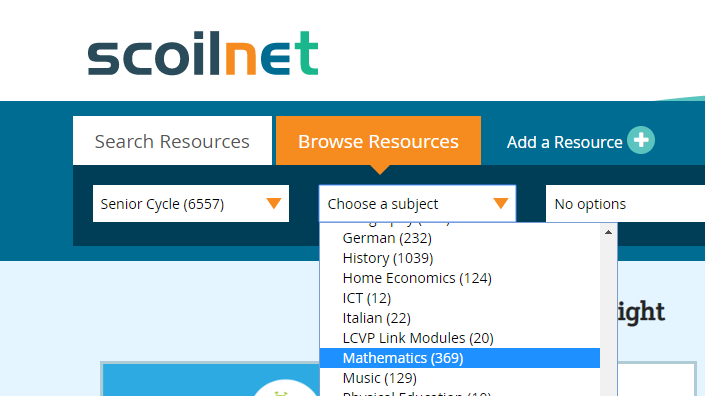705x396 pixels.
Task: Switch to the Browse Resources tab
Action: coord(378,141)
